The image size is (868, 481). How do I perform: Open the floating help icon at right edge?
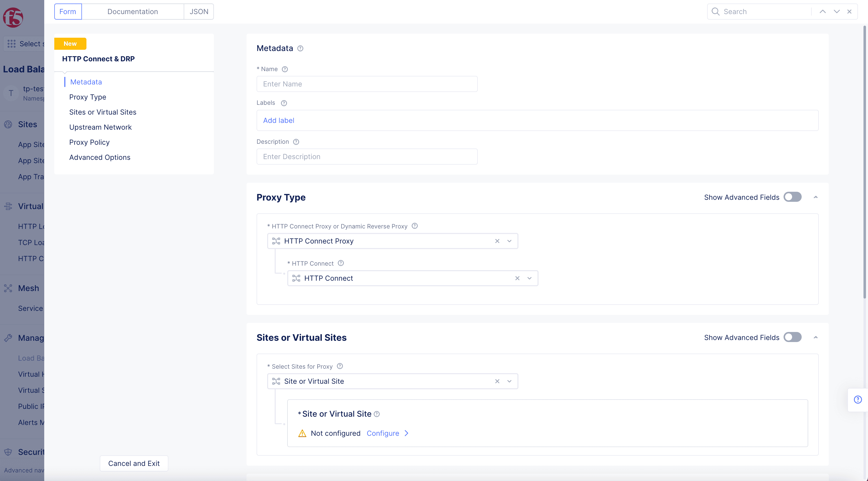click(857, 399)
